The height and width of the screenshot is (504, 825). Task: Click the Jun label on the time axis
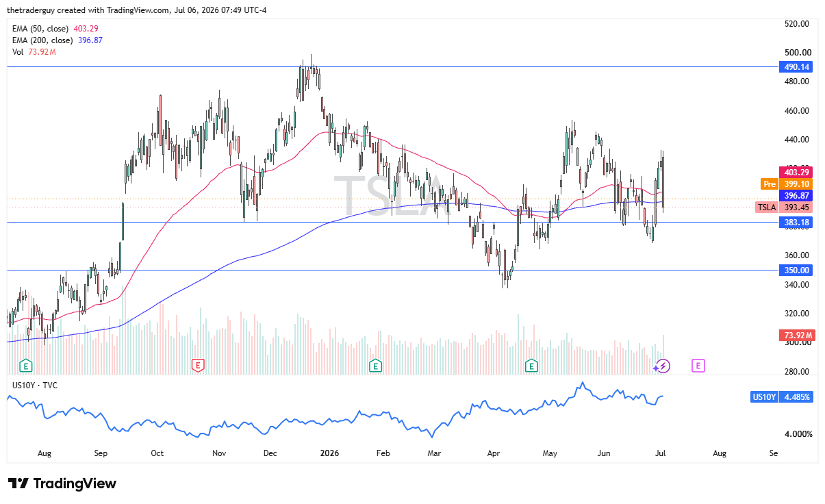click(x=605, y=453)
